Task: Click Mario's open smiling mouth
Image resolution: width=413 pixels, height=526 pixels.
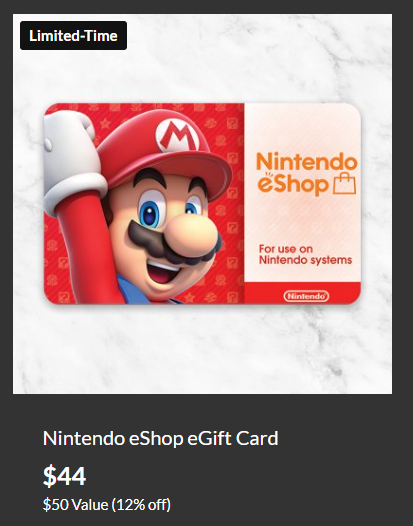Action: (x=163, y=272)
